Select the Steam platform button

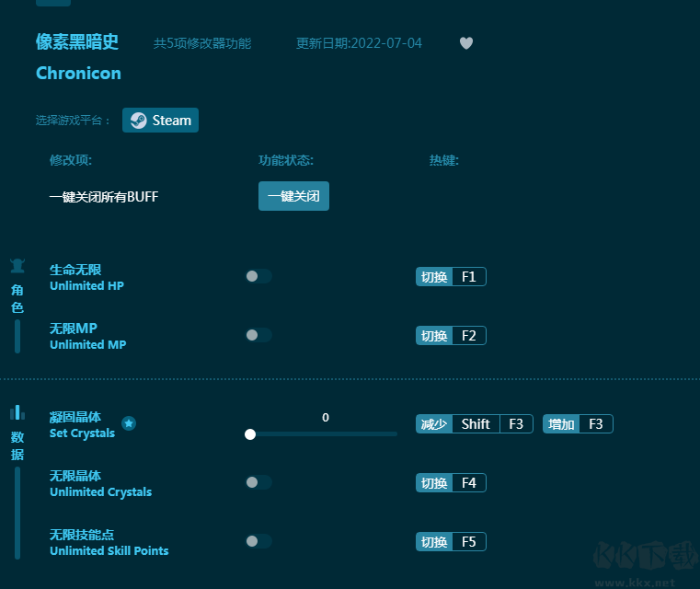click(x=160, y=121)
